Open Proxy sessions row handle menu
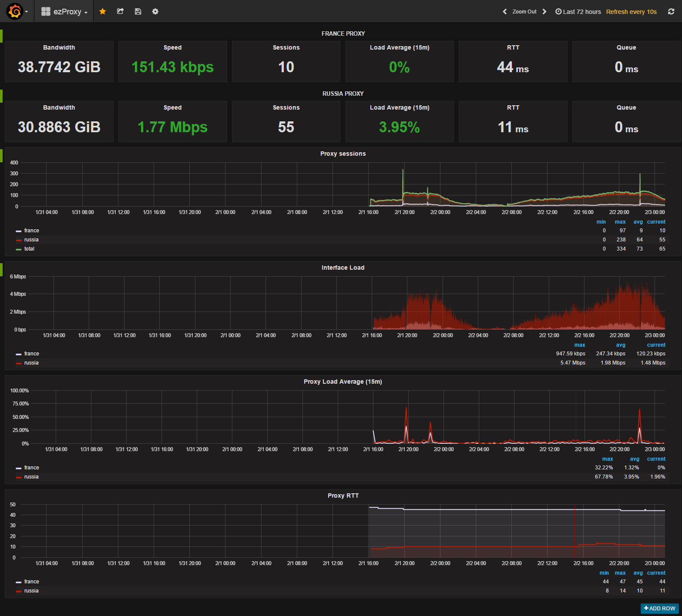Screen dimensions: 682x616 1,156
